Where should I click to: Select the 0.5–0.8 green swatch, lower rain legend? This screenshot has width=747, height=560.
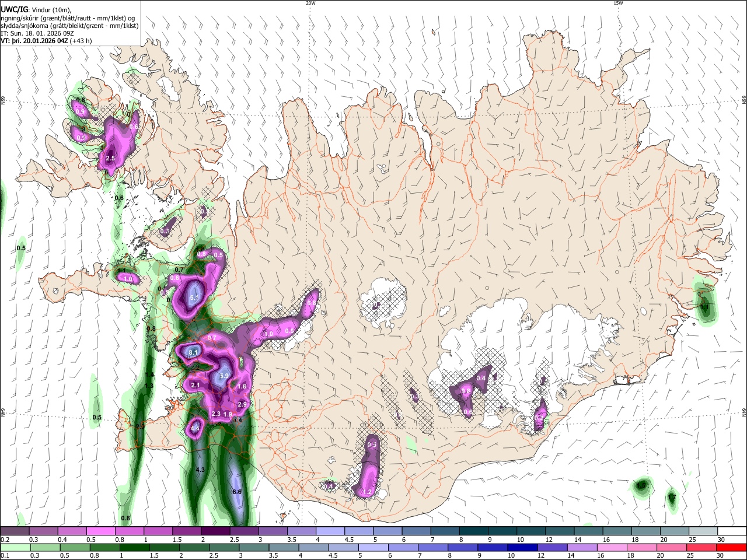75,547
